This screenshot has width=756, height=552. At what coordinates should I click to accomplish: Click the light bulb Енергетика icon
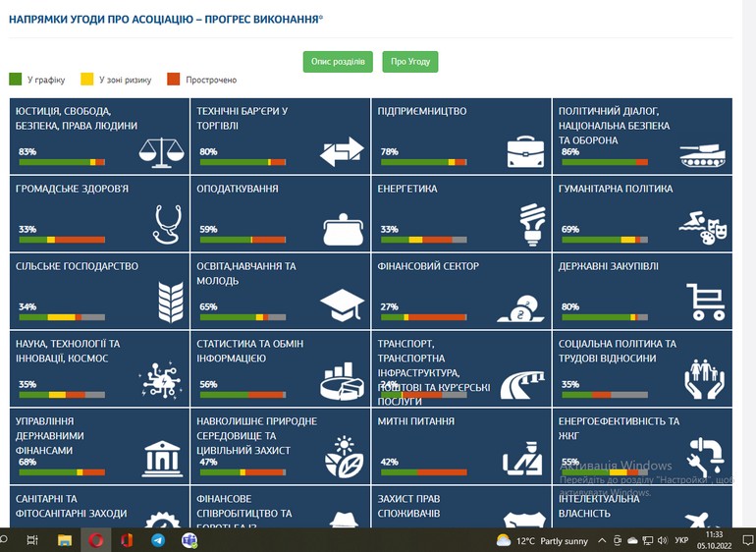pos(532,224)
